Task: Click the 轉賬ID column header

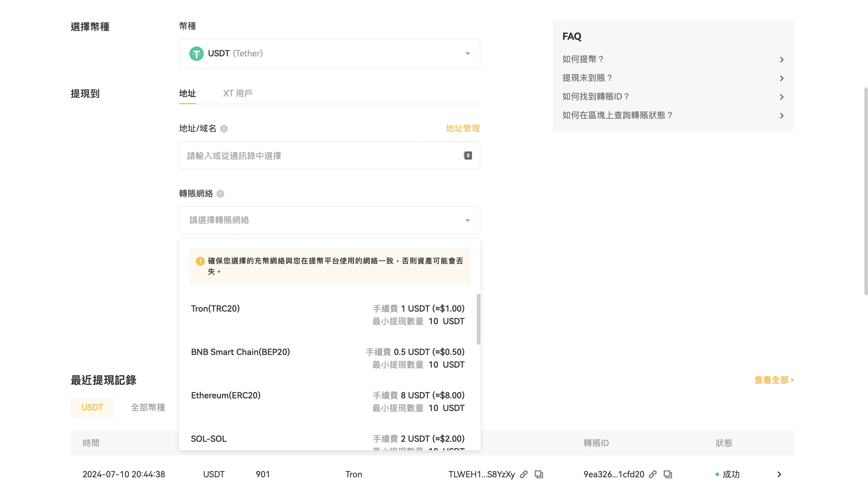Action: pos(596,443)
